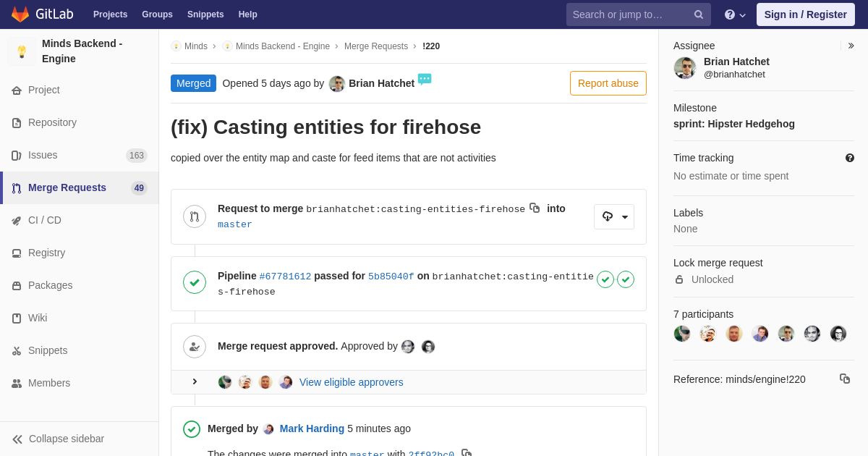
Task: Collapse the sidebar
Action: pos(80,439)
